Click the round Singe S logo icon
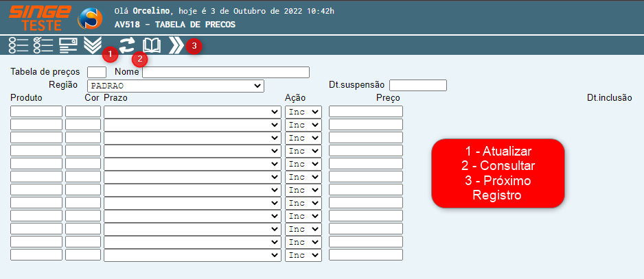Image resolution: width=644 pixels, height=279 pixels. (90, 19)
